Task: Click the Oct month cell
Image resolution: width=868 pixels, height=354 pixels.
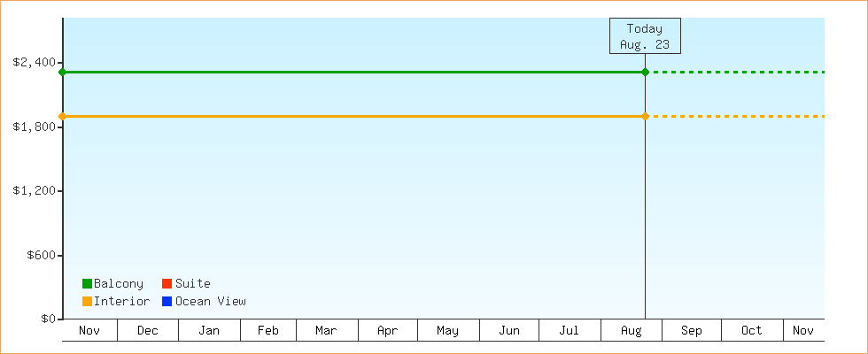Action: [752, 330]
